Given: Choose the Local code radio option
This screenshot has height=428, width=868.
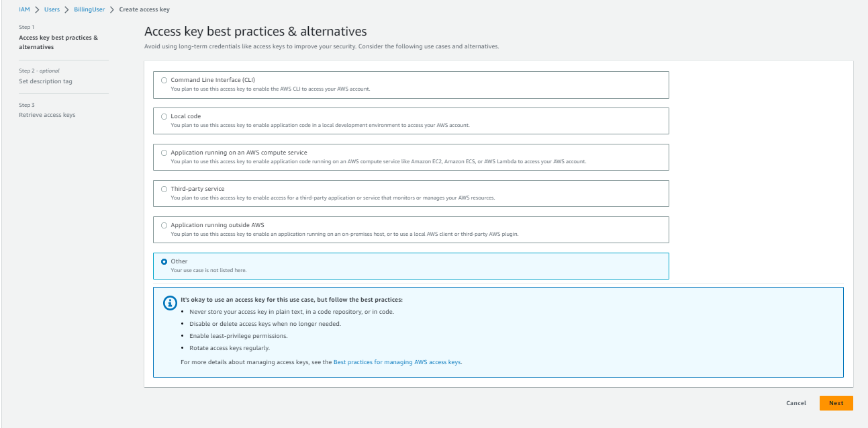Looking at the screenshot, I should (164, 116).
